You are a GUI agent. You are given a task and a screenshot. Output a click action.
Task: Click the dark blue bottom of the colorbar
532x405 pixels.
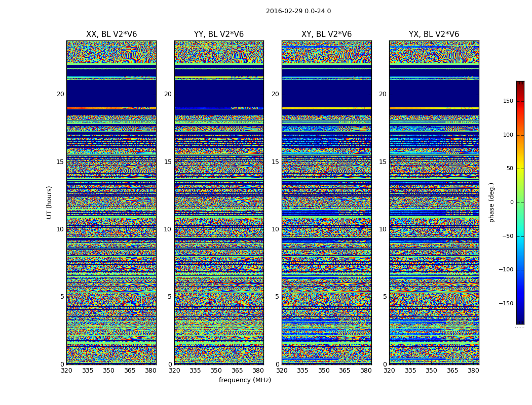click(x=520, y=320)
